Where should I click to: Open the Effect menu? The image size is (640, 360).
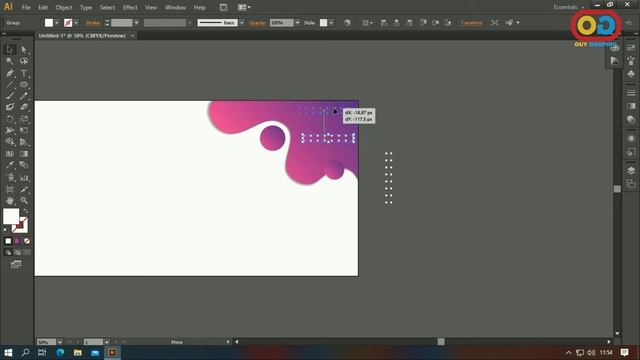(130, 7)
